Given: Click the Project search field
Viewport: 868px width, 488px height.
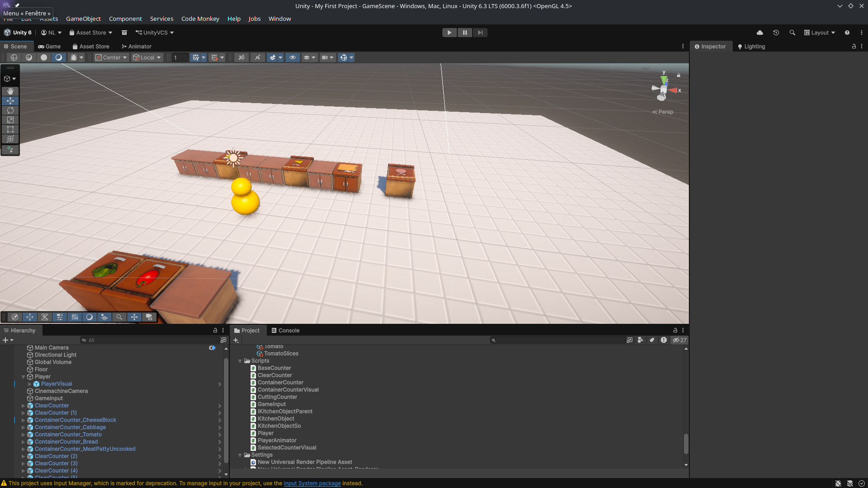Looking at the screenshot, I should click(x=558, y=340).
